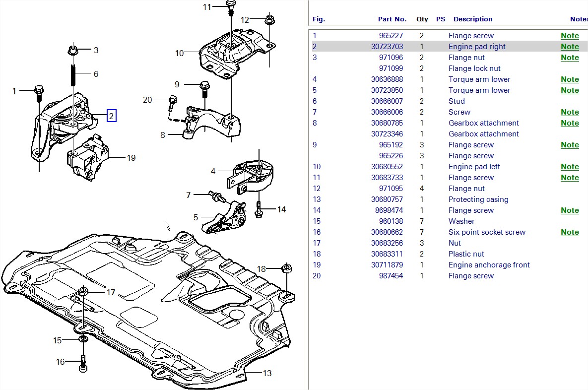Open the Note link for part 971096
The height and width of the screenshot is (390, 588).
click(570, 58)
